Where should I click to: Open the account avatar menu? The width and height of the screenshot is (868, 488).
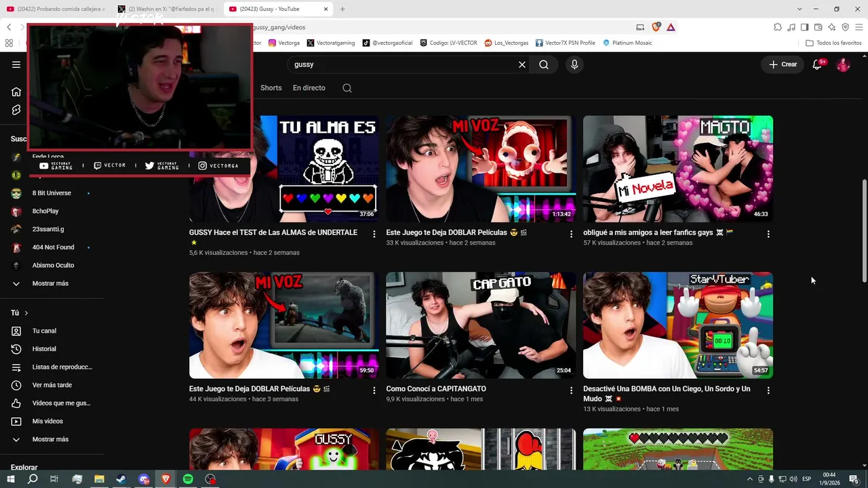click(x=843, y=64)
